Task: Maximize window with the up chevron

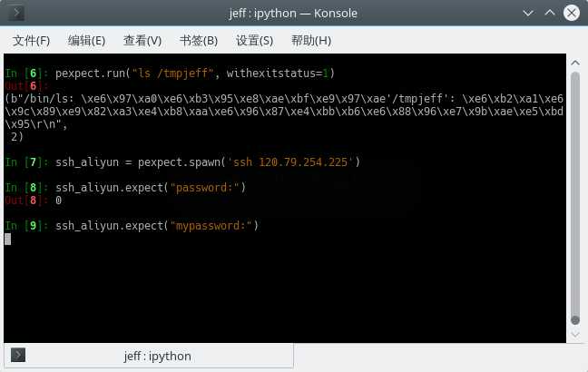Action: tap(550, 13)
